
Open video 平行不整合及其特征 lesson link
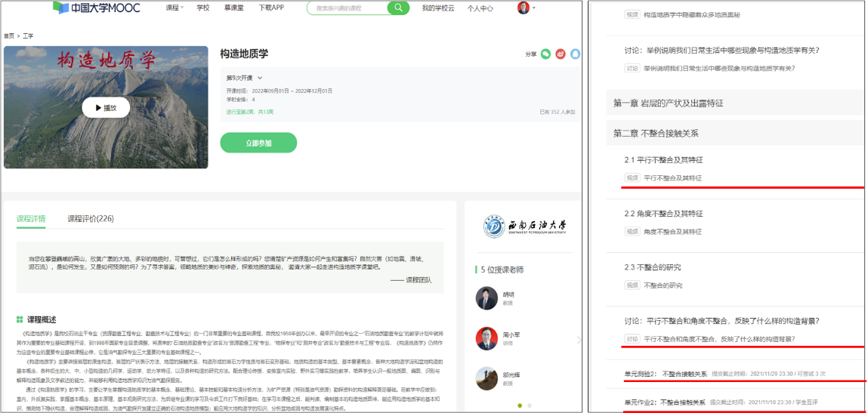click(672, 178)
